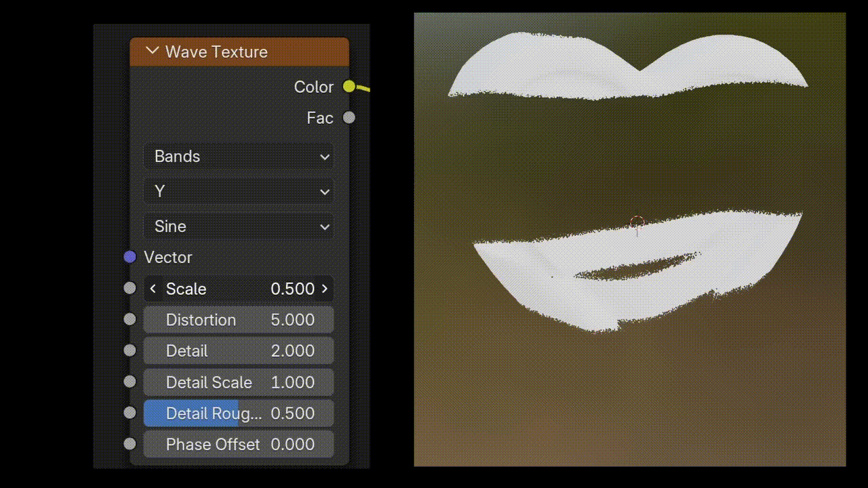
Task: Open the Y direction dropdown
Action: coord(239,192)
